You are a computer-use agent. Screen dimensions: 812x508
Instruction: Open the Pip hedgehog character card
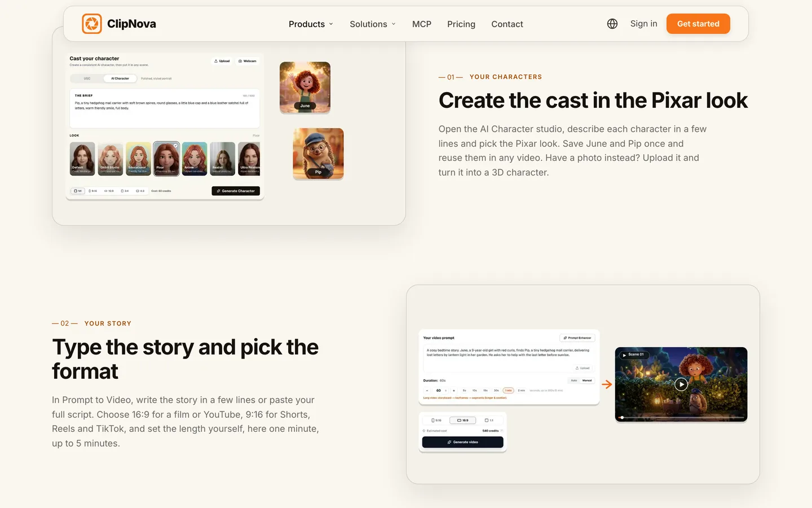(x=318, y=154)
